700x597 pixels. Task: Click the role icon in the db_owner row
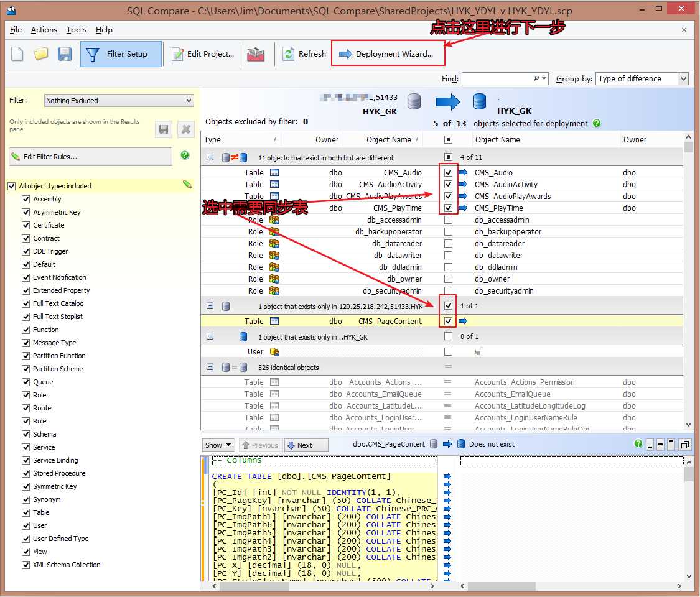click(x=274, y=279)
